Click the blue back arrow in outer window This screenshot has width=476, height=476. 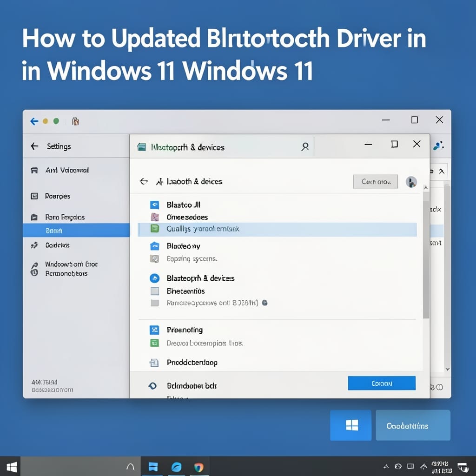click(x=34, y=121)
